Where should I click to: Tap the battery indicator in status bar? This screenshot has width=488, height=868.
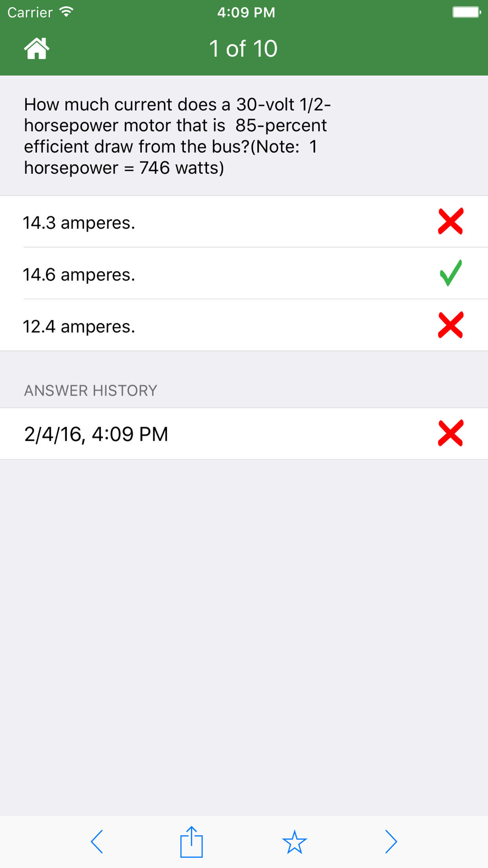[466, 12]
